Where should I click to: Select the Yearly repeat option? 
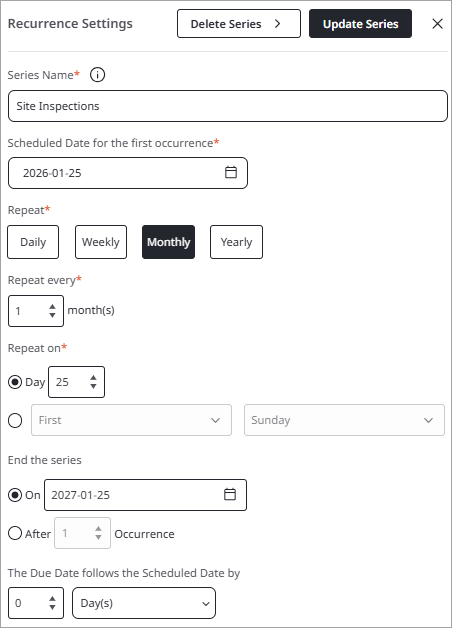[x=236, y=242]
